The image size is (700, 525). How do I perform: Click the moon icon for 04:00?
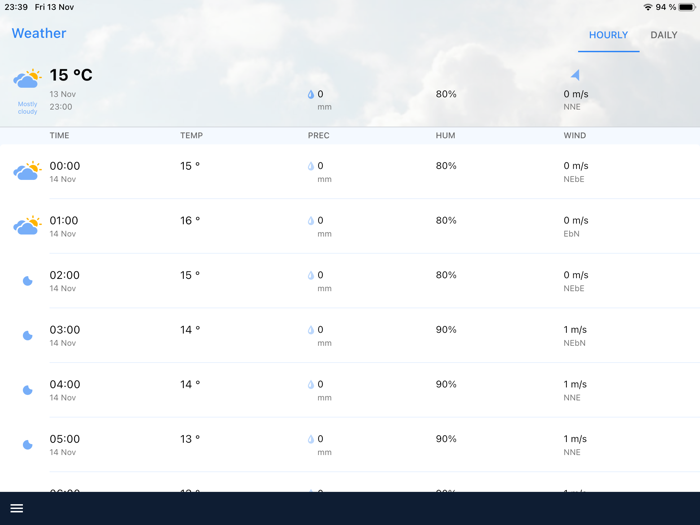tap(28, 390)
